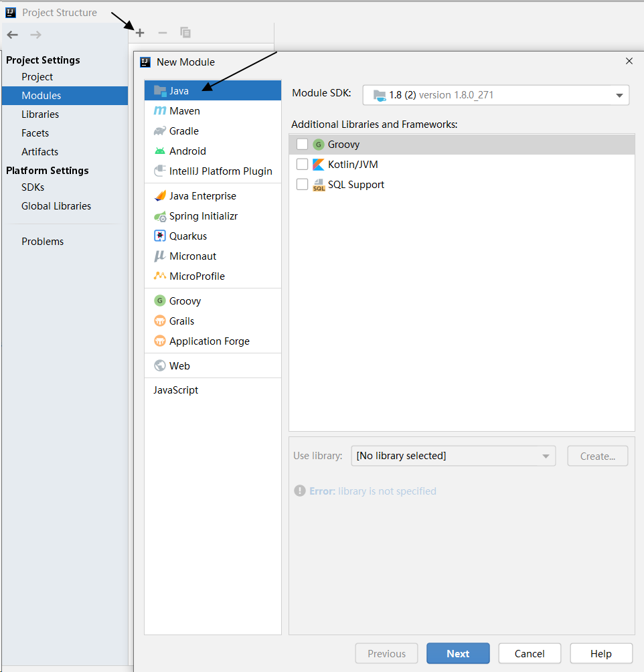Open the Use library dropdown

tap(453, 456)
